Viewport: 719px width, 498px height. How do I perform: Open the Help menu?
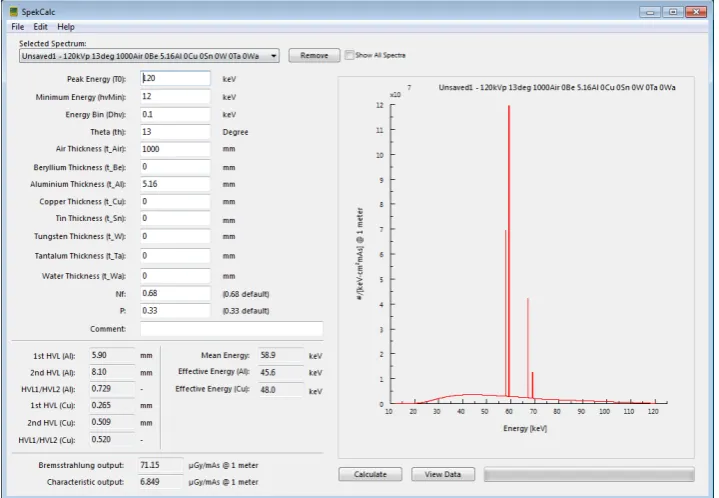[x=66, y=27]
